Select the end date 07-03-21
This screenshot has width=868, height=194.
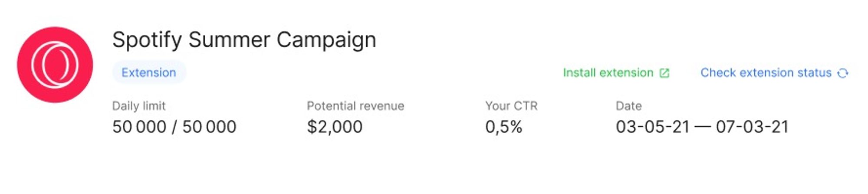coord(752,127)
